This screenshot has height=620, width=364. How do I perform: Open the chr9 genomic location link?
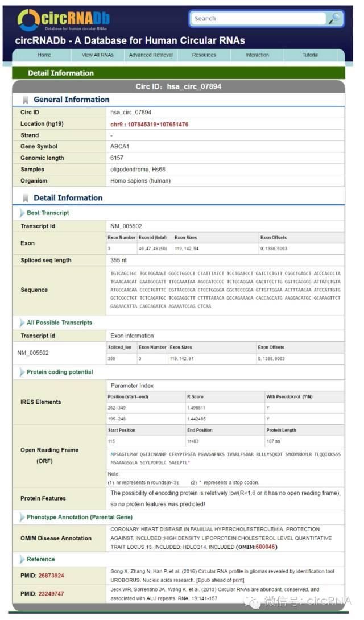click(149, 124)
